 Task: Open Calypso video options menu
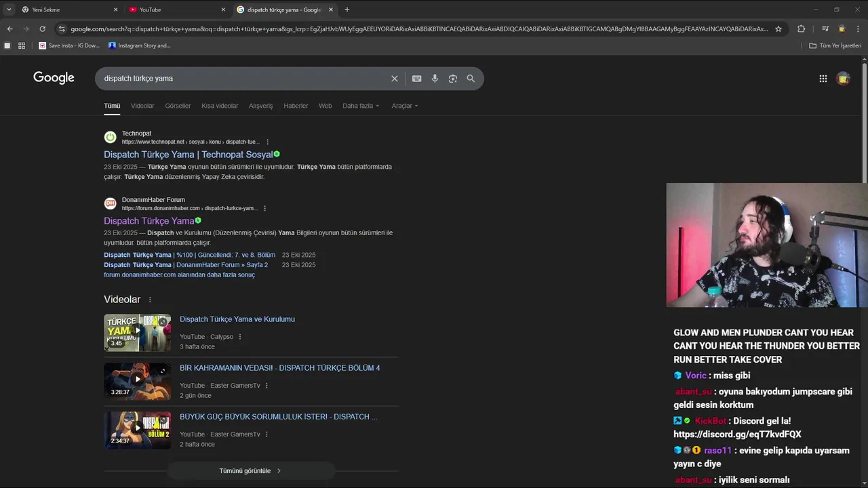pos(240,337)
